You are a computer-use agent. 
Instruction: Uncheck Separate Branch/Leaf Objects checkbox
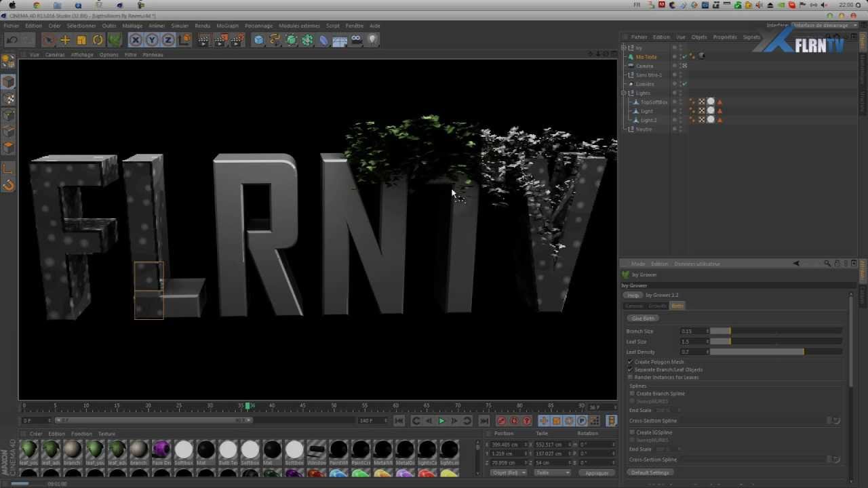630,369
